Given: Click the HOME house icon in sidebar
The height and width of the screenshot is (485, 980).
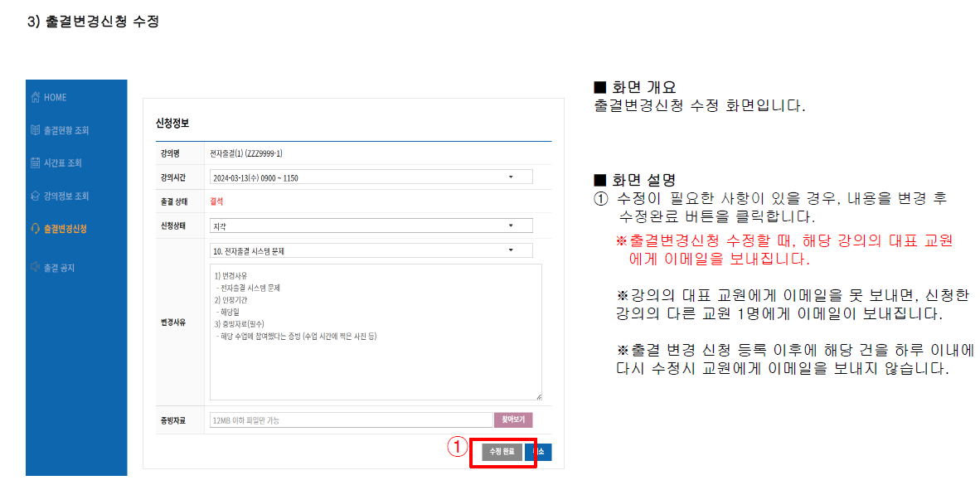Looking at the screenshot, I should 35,98.
